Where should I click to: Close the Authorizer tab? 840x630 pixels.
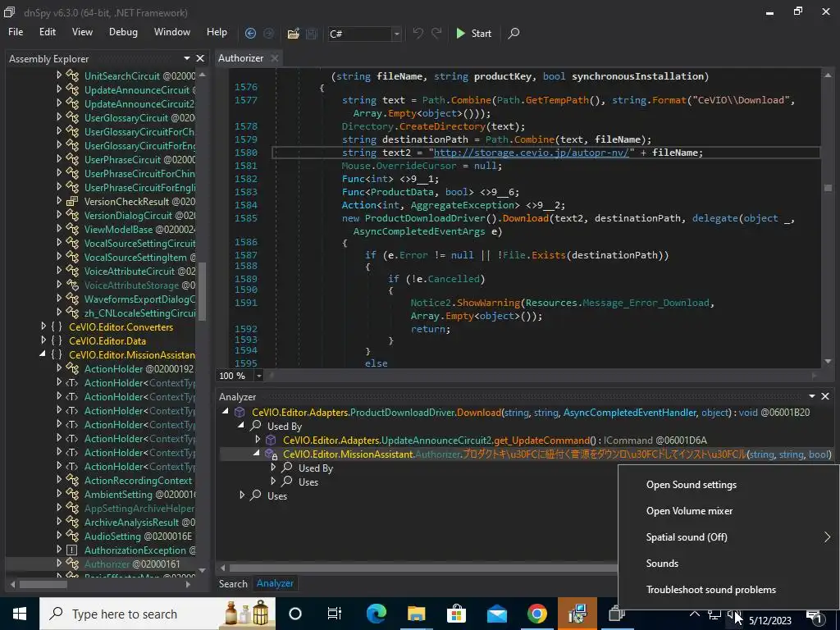point(275,58)
